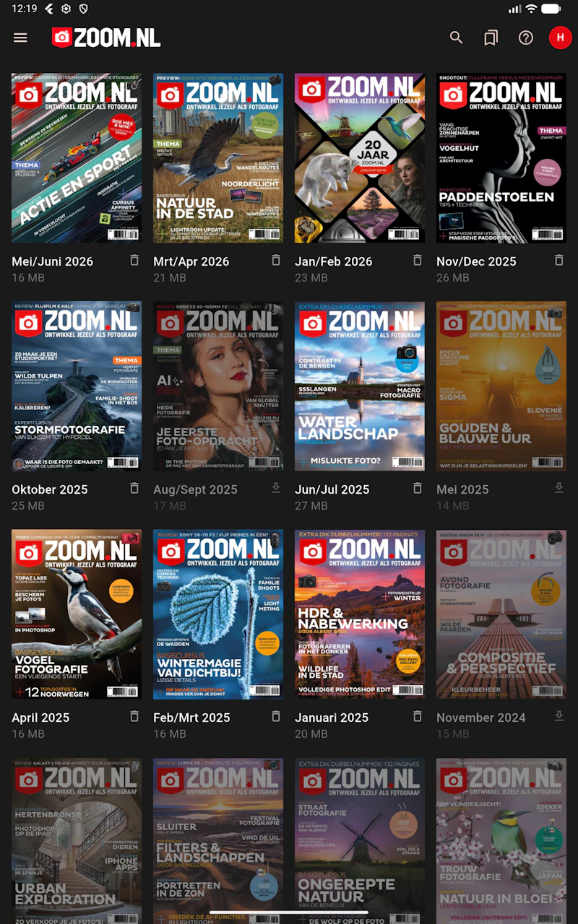Image resolution: width=578 pixels, height=924 pixels.
Task: Select the Oktober 2025 title
Action: coord(50,489)
